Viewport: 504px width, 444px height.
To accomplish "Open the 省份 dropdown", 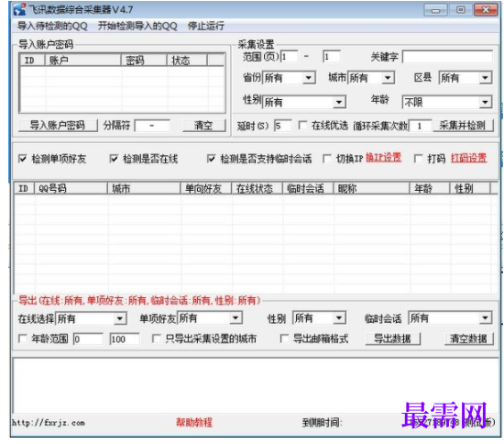I will (289, 78).
